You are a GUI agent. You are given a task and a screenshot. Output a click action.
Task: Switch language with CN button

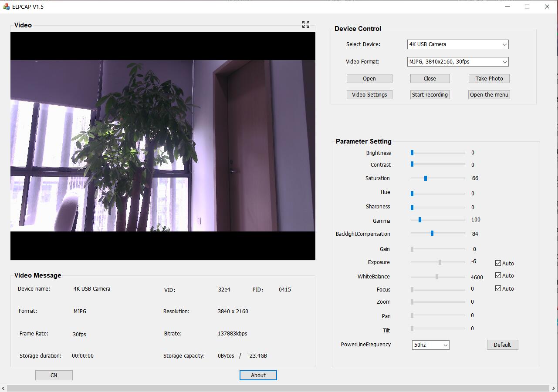[x=54, y=375]
